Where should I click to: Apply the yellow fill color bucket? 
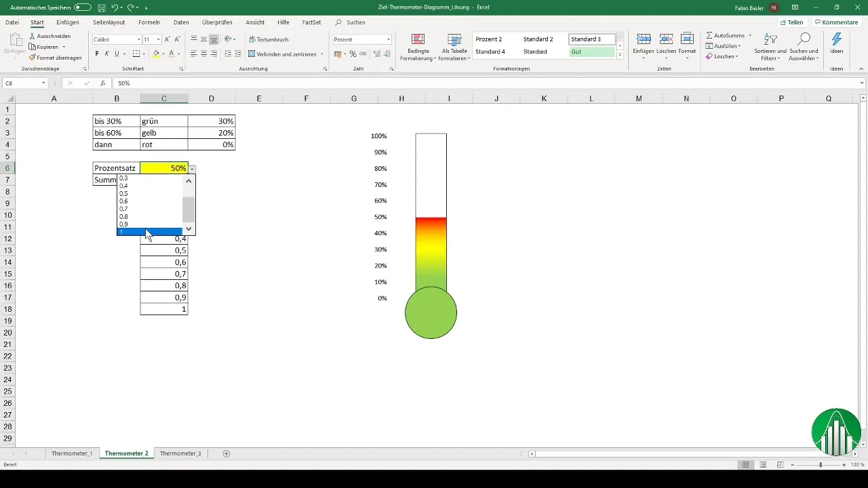(156, 54)
